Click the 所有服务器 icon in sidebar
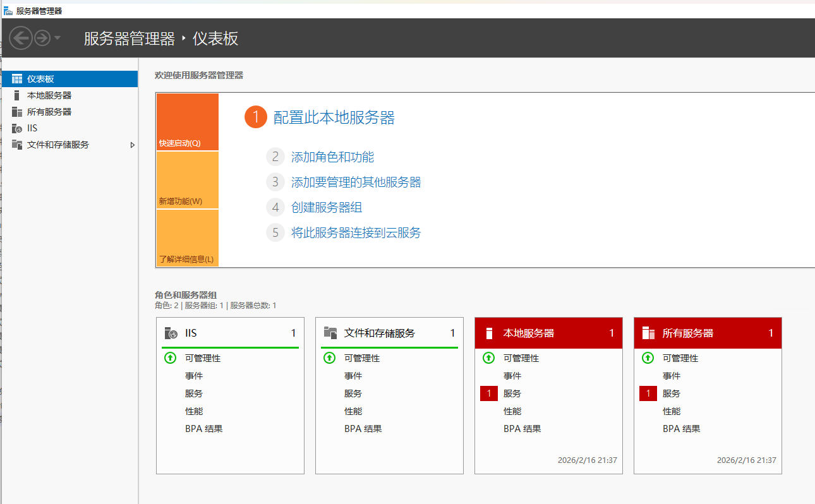The image size is (815, 504). click(17, 112)
